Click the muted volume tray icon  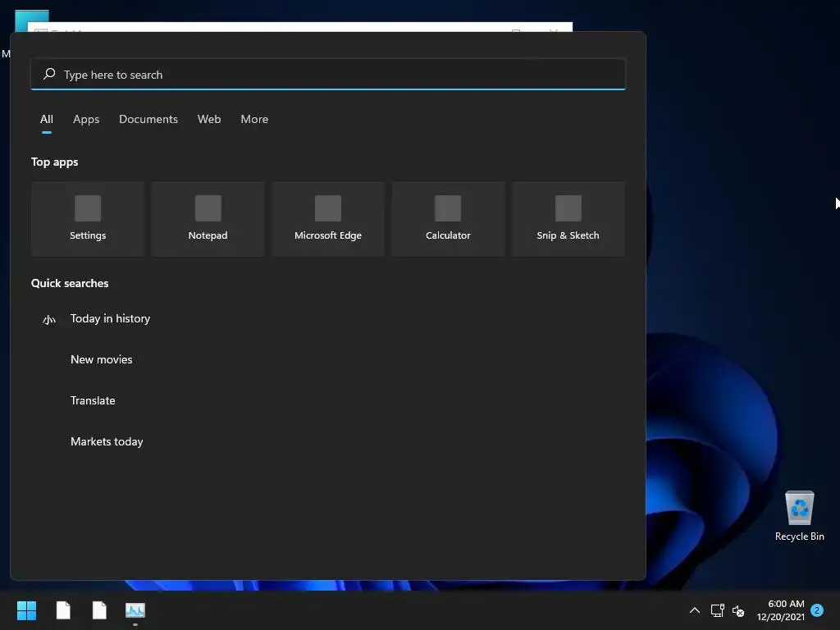[x=738, y=610]
